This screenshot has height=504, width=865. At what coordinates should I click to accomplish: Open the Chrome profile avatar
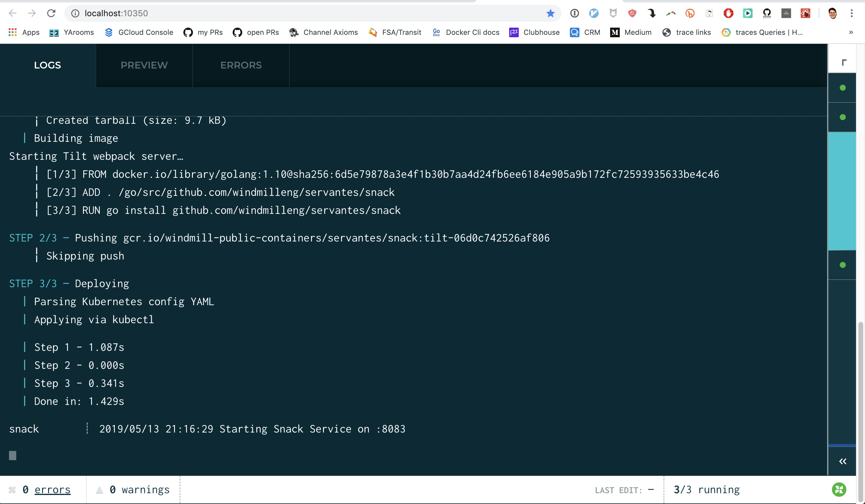click(x=832, y=13)
